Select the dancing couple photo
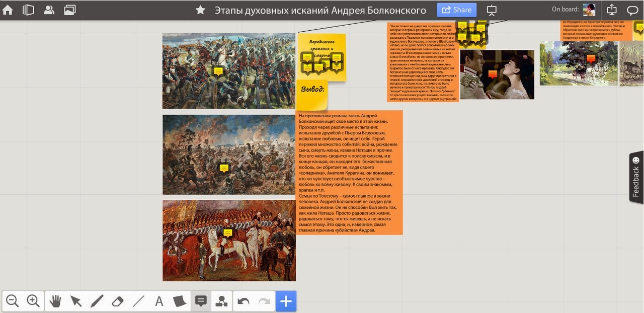The image size is (644, 313). tap(497, 74)
